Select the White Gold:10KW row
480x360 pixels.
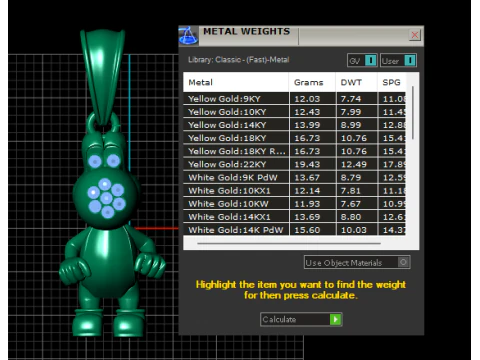(294, 203)
